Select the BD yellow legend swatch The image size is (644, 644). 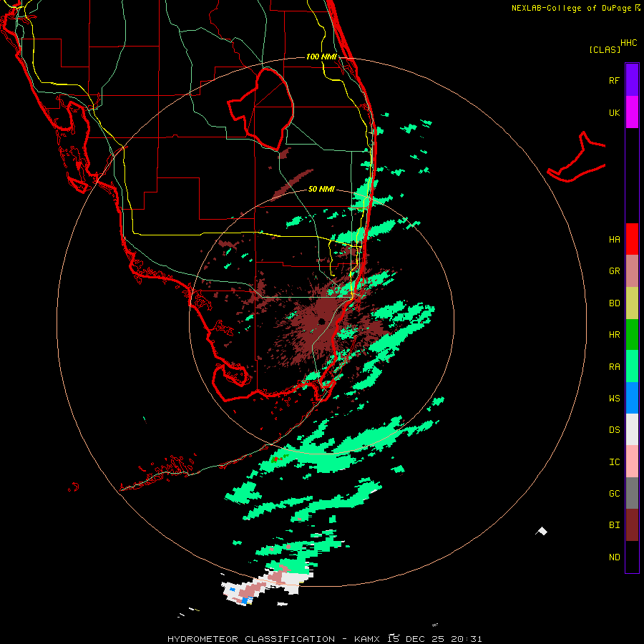tap(632, 303)
